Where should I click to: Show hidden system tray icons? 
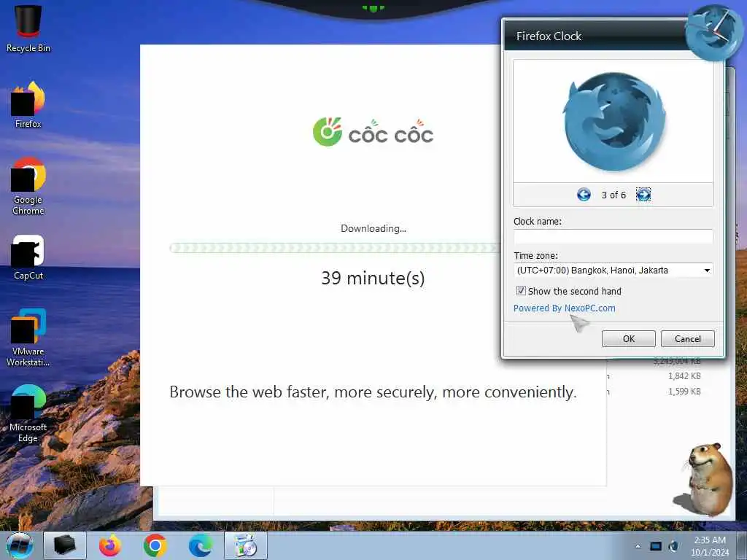coord(638,546)
